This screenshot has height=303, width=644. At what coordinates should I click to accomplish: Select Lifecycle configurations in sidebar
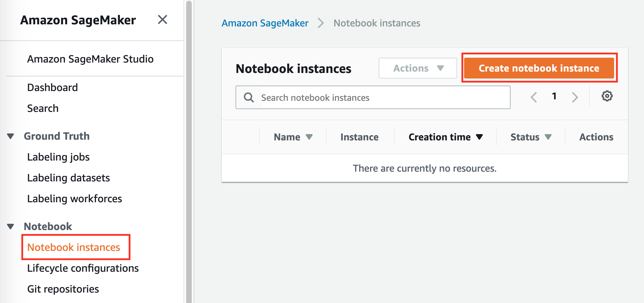click(x=83, y=268)
